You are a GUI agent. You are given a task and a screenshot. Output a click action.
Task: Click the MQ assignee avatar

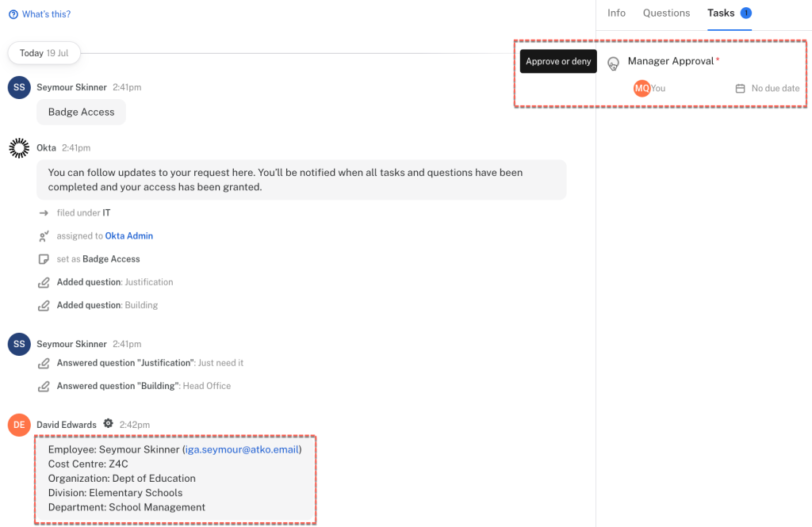click(x=642, y=88)
